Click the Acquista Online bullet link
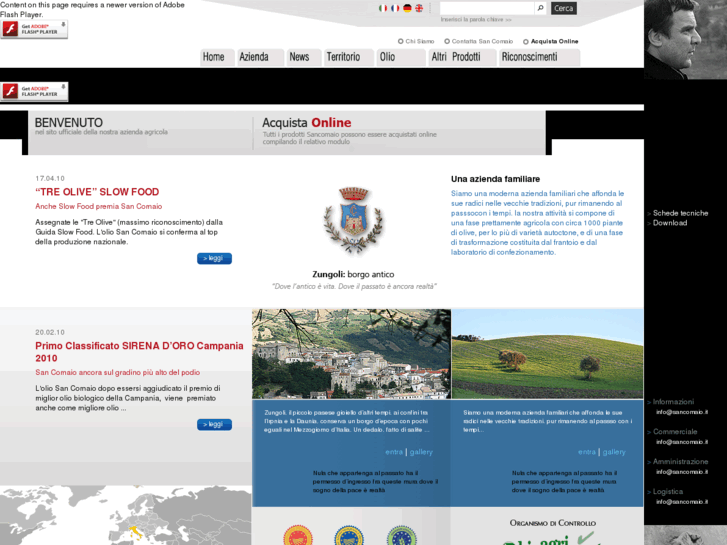 coord(550,41)
